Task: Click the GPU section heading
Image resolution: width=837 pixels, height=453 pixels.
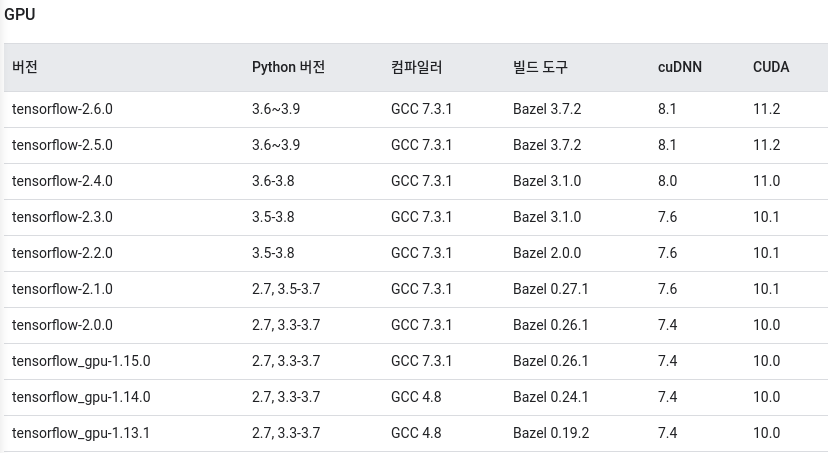Action: [19, 15]
